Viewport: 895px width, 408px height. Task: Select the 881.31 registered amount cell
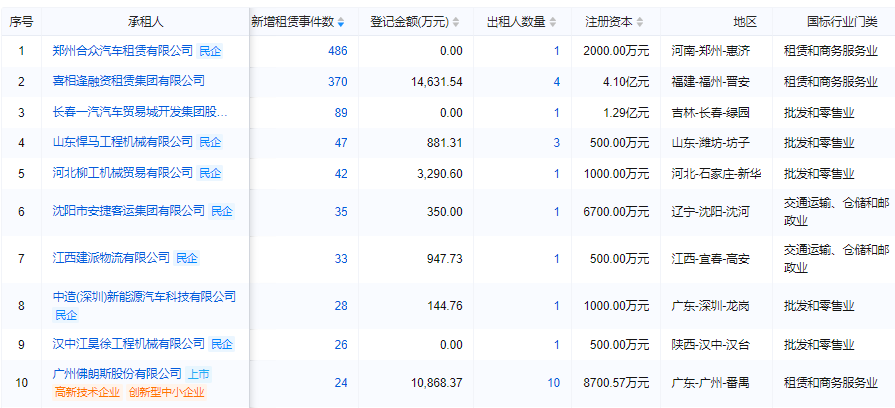click(445, 143)
